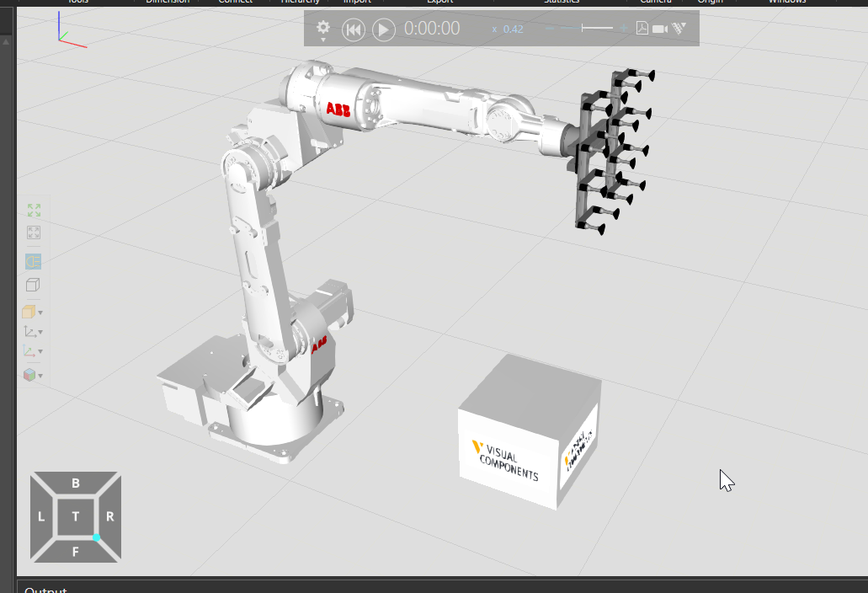The image size is (868, 593).
Task: Increase simulation speed with the plus button
Action: [x=624, y=29]
